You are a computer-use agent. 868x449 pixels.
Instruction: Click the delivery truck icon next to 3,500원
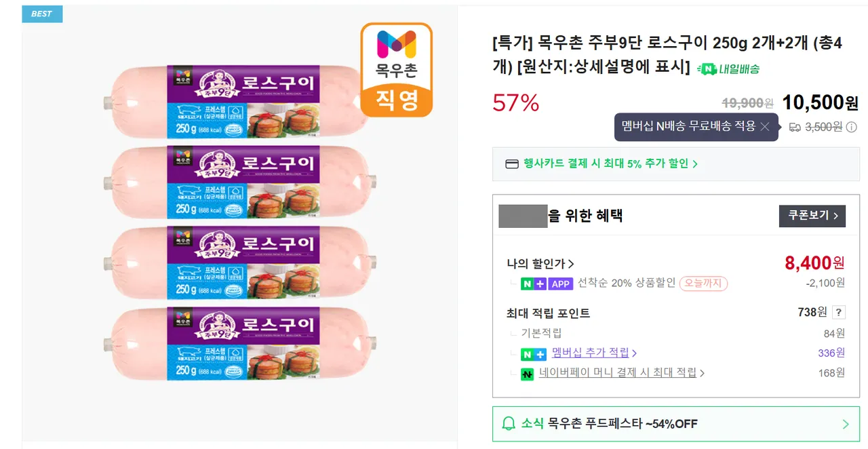(795, 127)
